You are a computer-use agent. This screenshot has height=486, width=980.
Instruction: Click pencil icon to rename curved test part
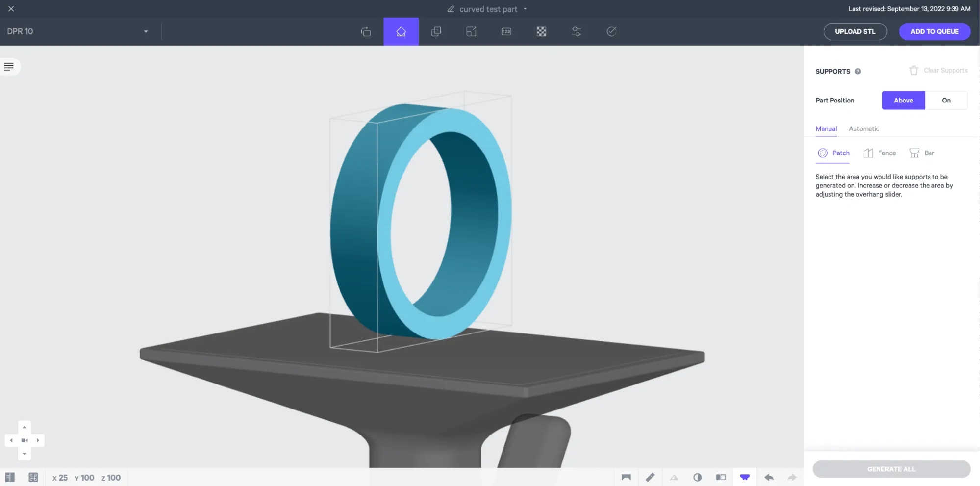click(x=451, y=9)
